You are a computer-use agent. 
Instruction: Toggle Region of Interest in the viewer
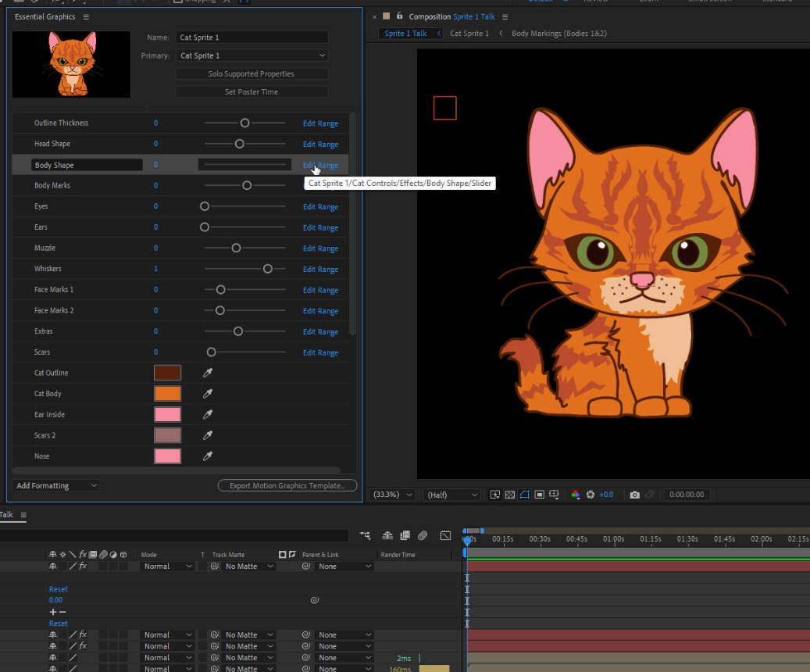[x=540, y=495]
